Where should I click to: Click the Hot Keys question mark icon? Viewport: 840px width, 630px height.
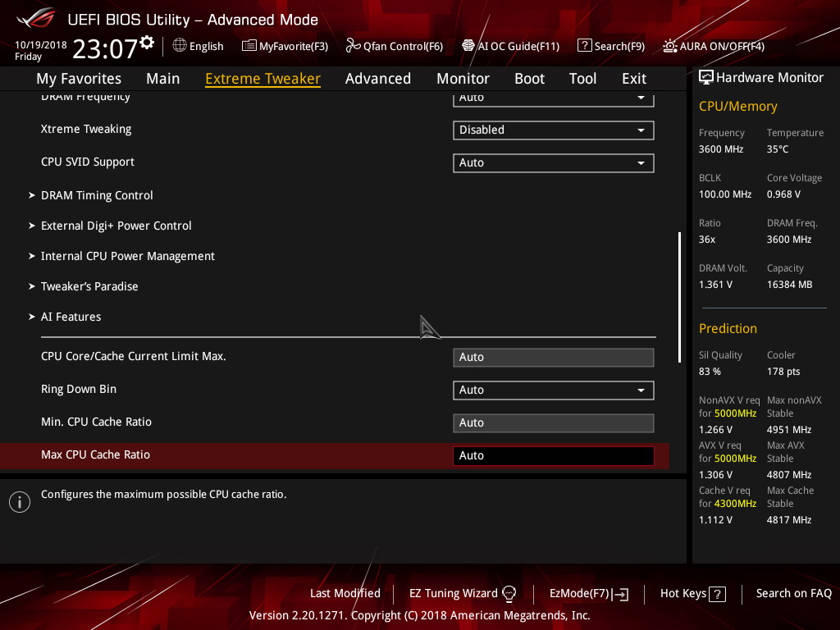[x=717, y=594]
